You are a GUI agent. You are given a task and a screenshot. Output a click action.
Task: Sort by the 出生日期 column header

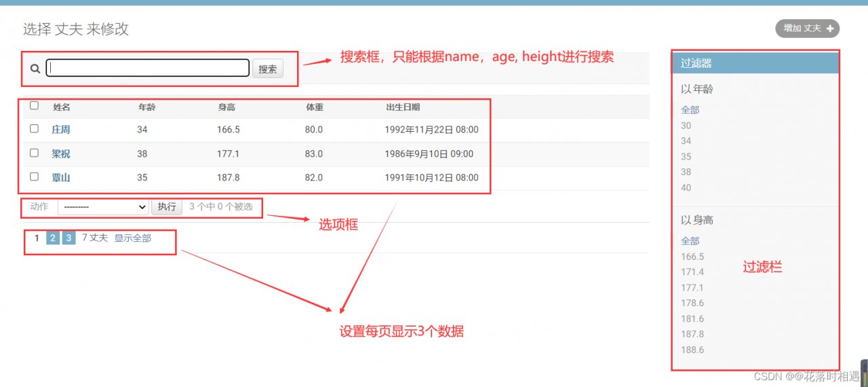pos(403,107)
